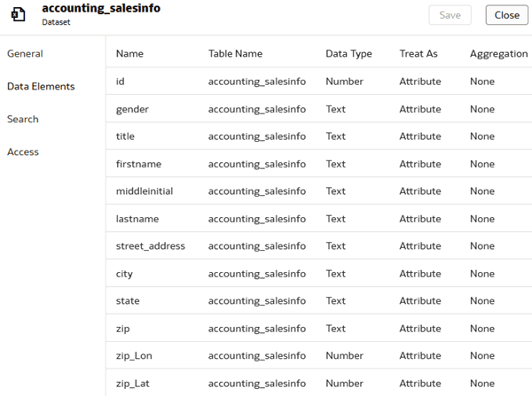Open the General tab

(x=25, y=53)
